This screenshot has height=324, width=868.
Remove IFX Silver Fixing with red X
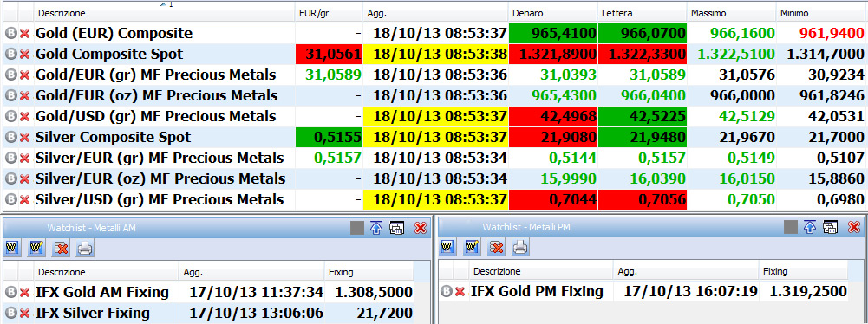click(x=24, y=314)
